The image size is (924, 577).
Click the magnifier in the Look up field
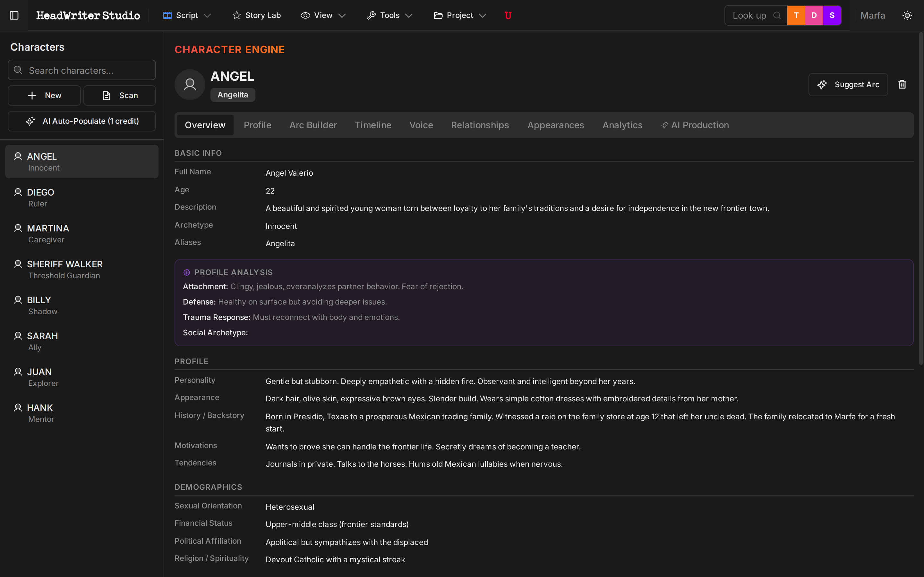[777, 15]
